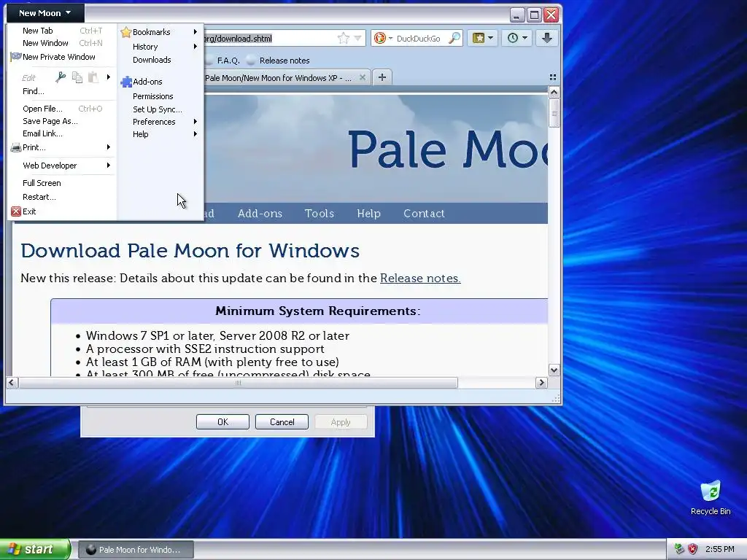This screenshot has height=560, width=747.
Task: Click the red security shield tray icon
Action: point(693,549)
